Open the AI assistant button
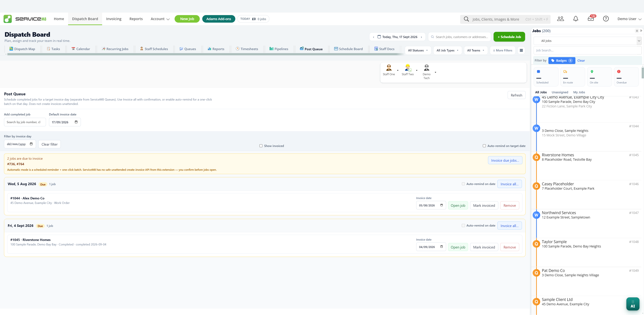The width and height of the screenshot is (644, 315). pos(633,304)
